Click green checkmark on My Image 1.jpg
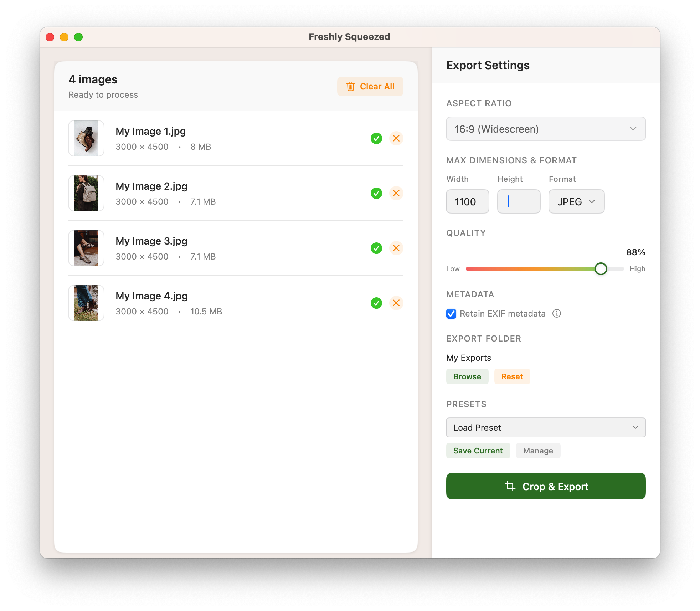 (376, 138)
